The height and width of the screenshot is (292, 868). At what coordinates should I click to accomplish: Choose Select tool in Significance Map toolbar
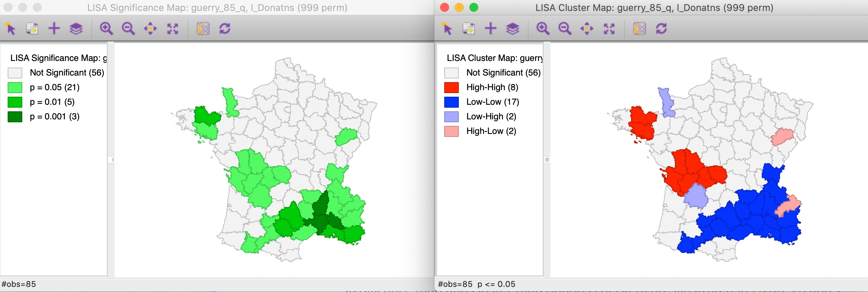(x=10, y=28)
